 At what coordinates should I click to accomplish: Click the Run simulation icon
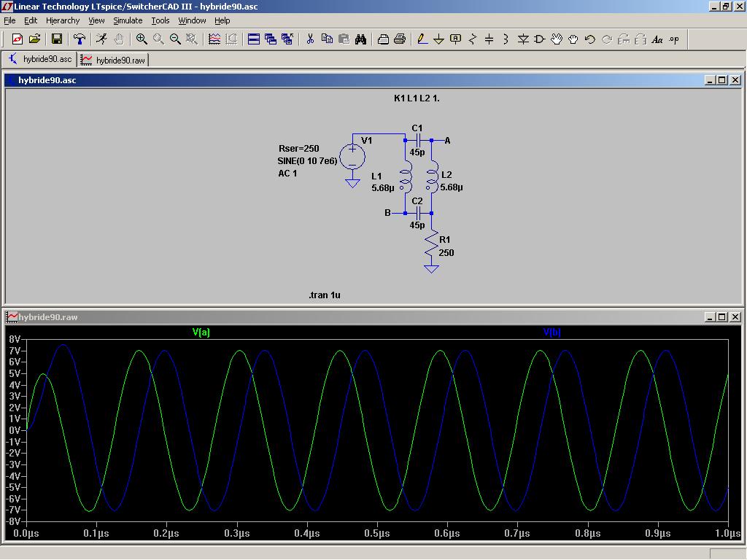[x=101, y=39]
